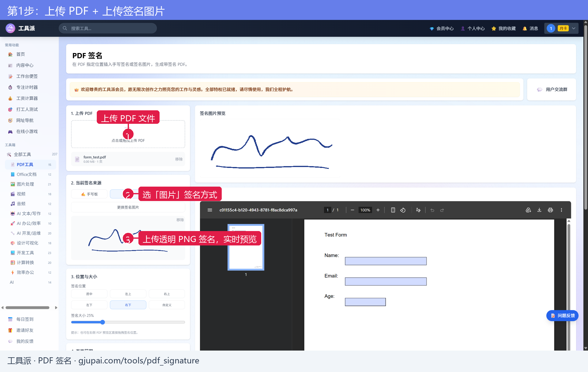Open 工资计算器 sidebar item

[29, 98]
